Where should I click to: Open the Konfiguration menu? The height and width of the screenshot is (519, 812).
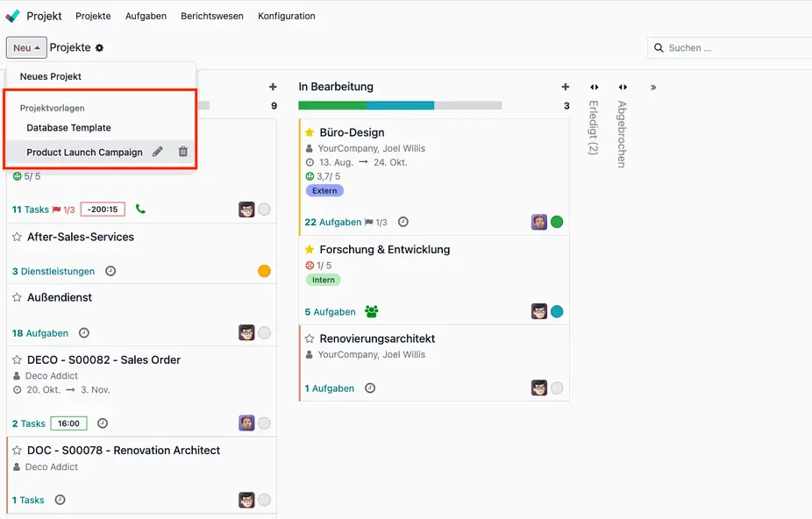click(x=286, y=16)
